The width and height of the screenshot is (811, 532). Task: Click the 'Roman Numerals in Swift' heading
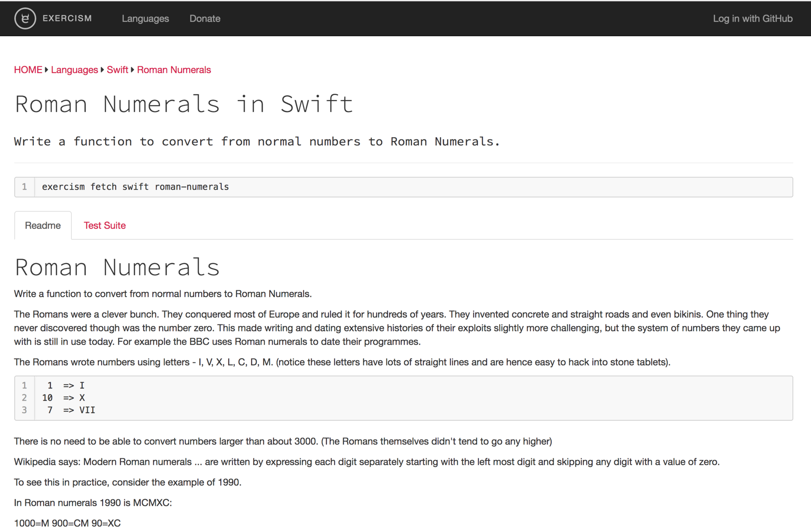pyautogui.click(x=183, y=104)
